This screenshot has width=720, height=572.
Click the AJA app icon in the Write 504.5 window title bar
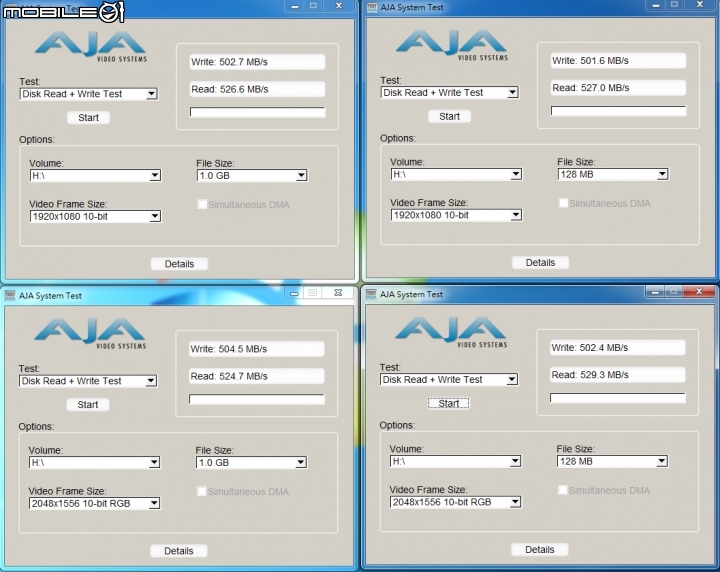[10, 296]
